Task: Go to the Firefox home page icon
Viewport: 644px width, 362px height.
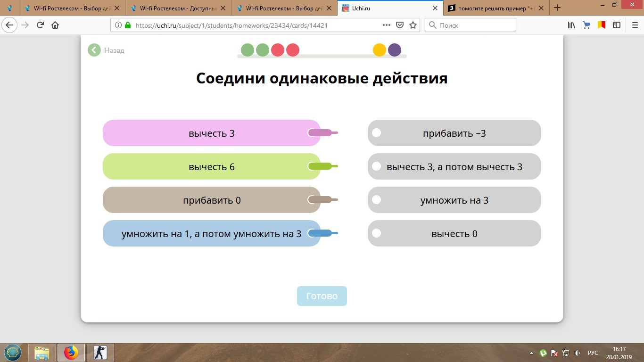Action: tap(55, 25)
